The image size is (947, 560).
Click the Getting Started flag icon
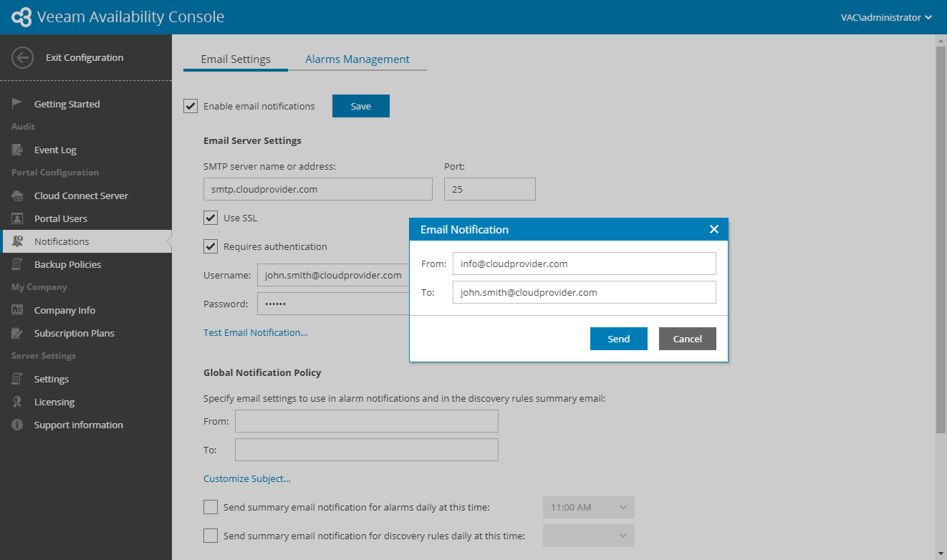(17, 104)
